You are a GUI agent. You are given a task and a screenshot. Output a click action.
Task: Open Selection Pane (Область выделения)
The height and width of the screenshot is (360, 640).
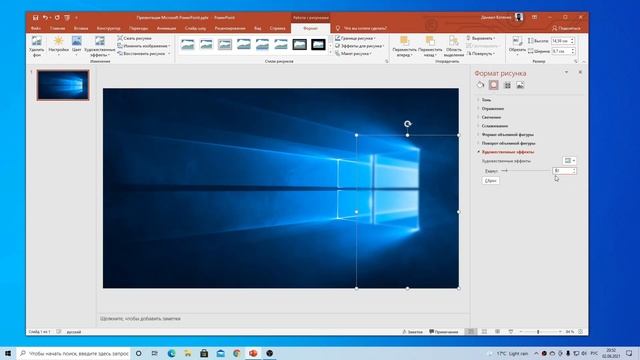tap(453, 46)
